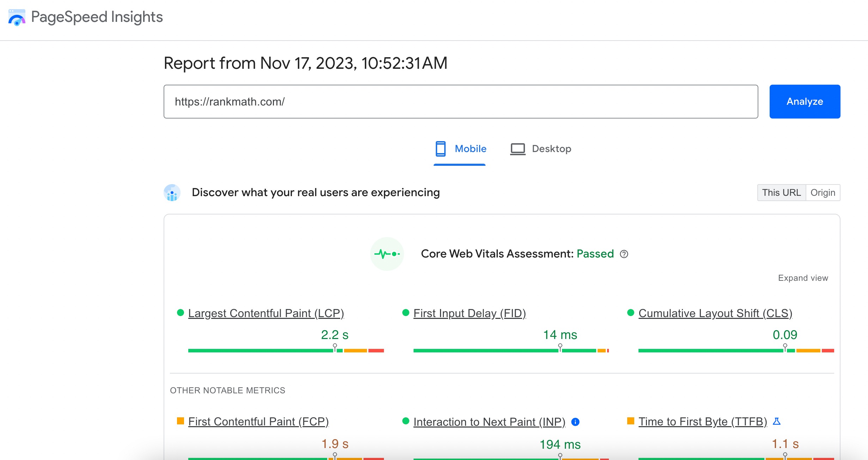Click the OTHER NOTABLE METRICS label
Image resolution: width=868 pixels, height=460 pixels.
click(x=227, y=391)
